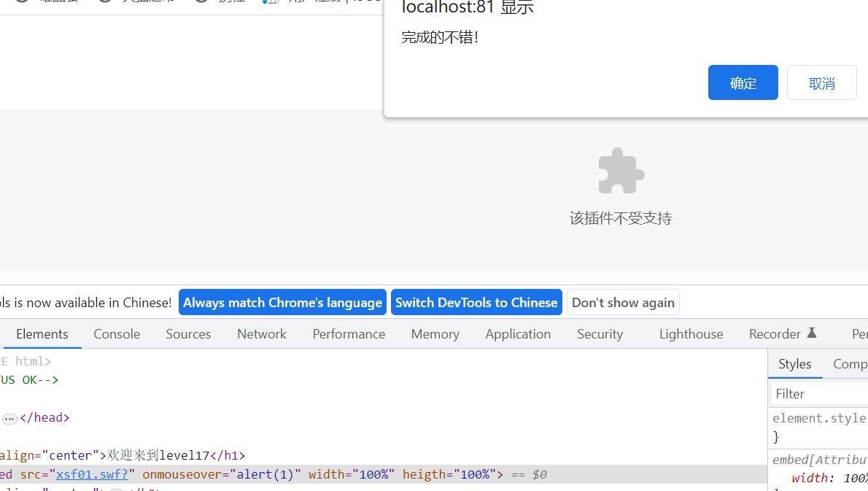Expand the collapsed head element ellipsis

[x=9, y=419]
